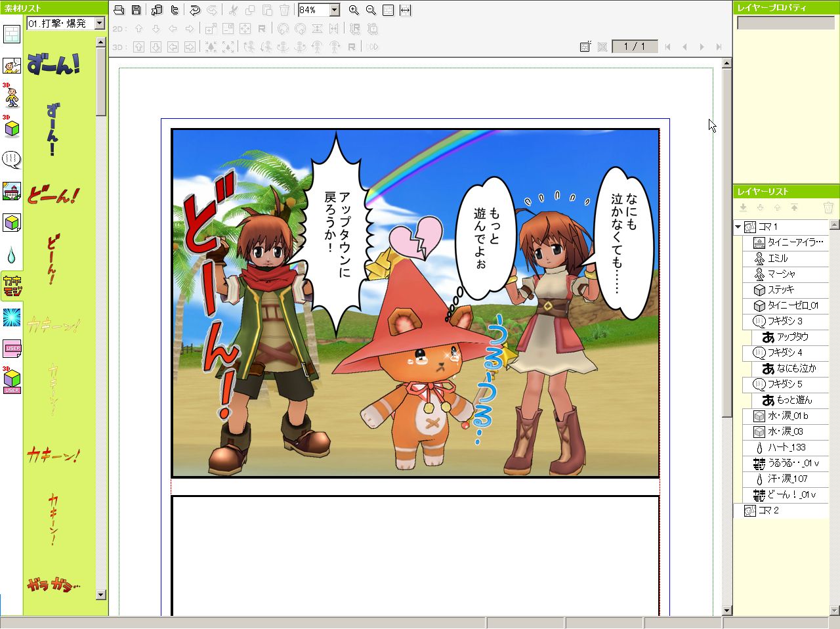This screenshot has width=840, height=629.
Task: Pick the vertical red どーん! lettering thumbnail
Action: pos(53,259)
